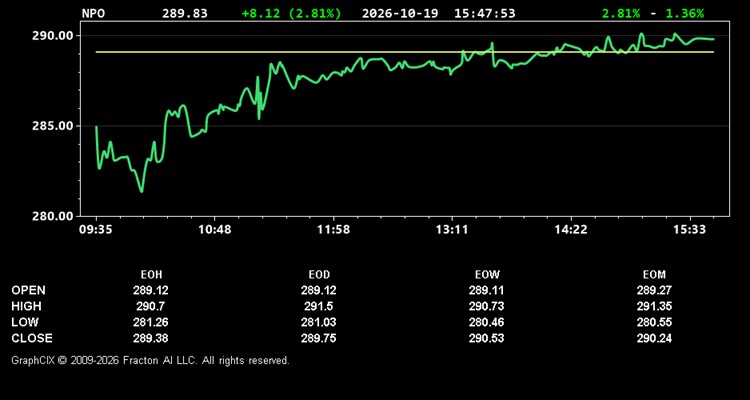Click the EOH high value 290.7
750x400 pixels.
coord(151,306)
